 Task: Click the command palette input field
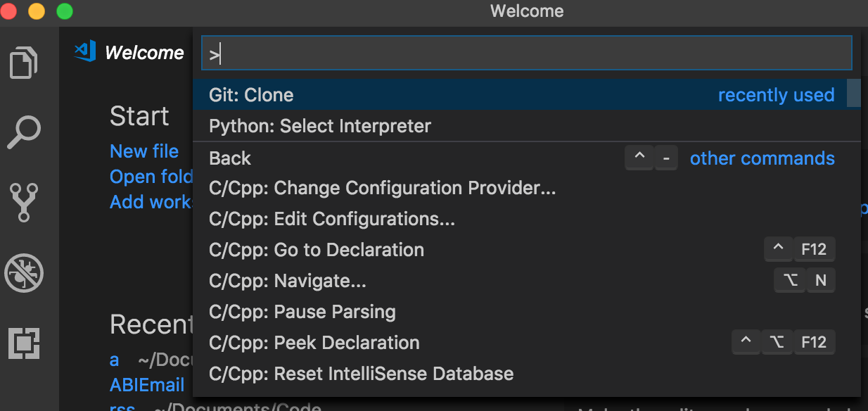526,53
